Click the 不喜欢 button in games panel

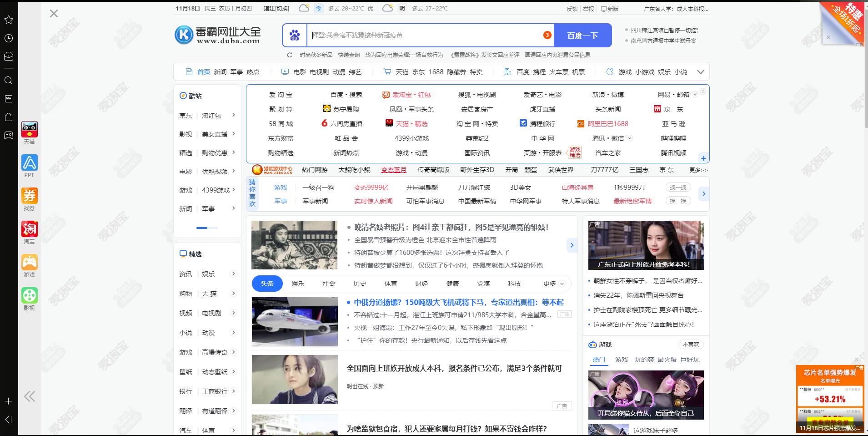coord(691,345)
